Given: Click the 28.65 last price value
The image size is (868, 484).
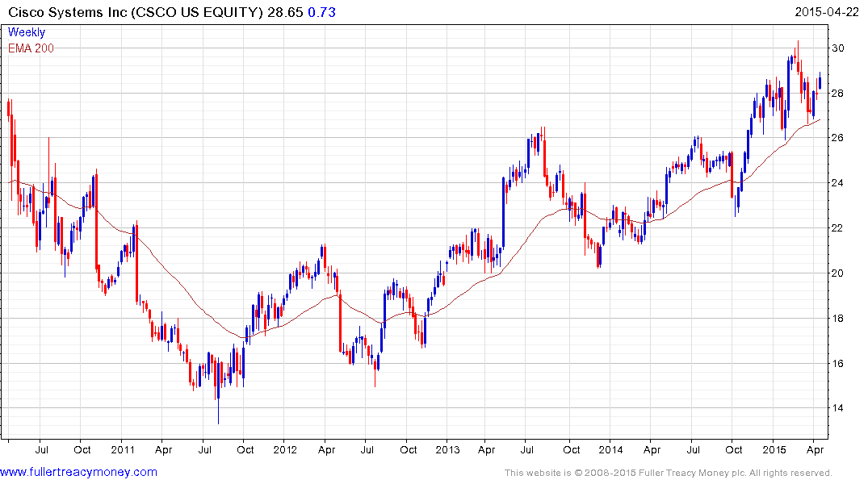Looking at the screenshot, I should [x=285, y=12].
